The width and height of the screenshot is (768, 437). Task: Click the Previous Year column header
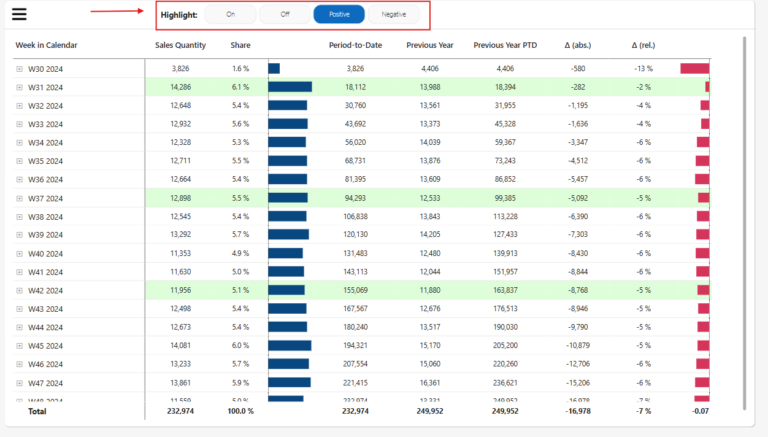click(430, 45)
